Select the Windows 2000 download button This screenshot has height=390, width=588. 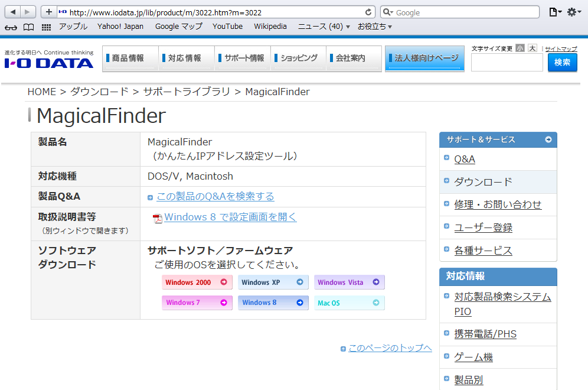(x=197, y=282)
